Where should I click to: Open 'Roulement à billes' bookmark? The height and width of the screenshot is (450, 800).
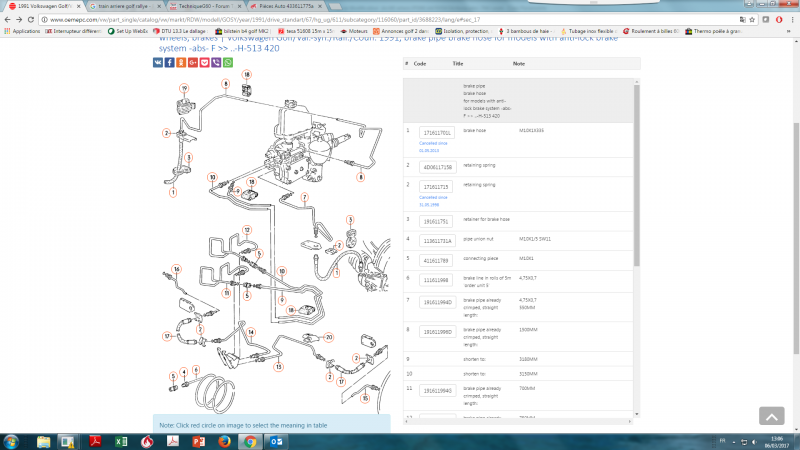(651, 31)
